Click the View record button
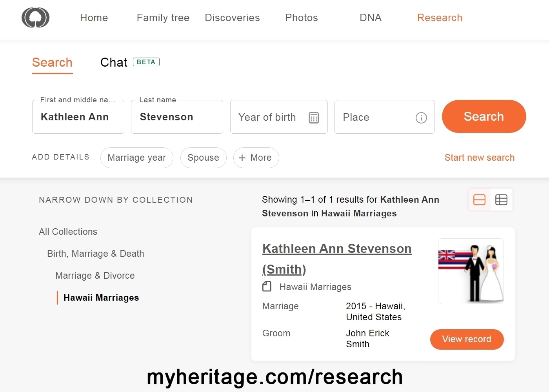Viewport: 549px width, 392px height. [467, 339]
